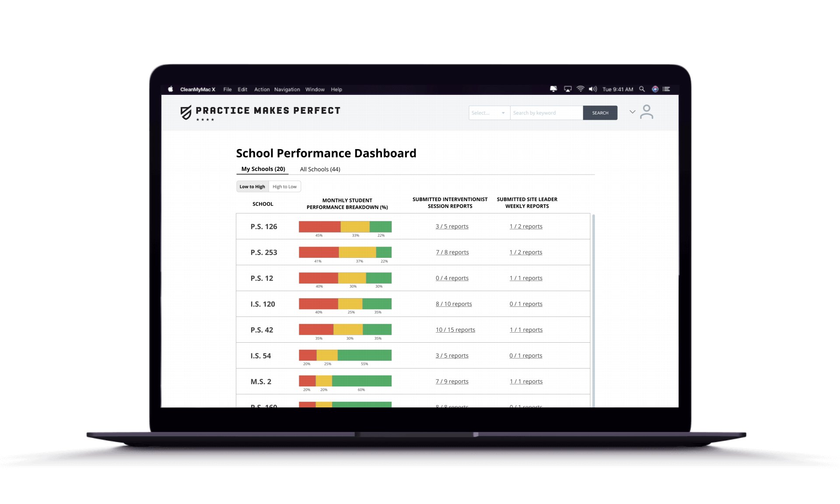Open P.S. 126 3 / 5 reports link
Image resolution: width=840 pixels, height=504 pixels.
point(452,226)
